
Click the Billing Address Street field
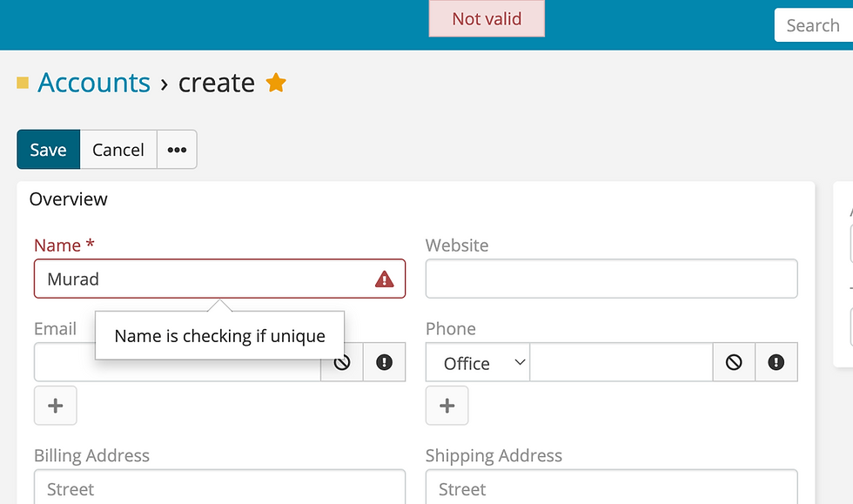[x=219, y=488]
